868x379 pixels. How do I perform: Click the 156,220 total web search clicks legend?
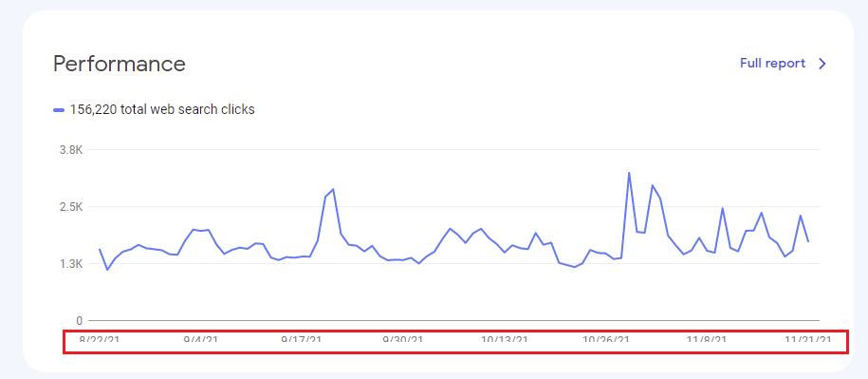click(x=162, y=110)
